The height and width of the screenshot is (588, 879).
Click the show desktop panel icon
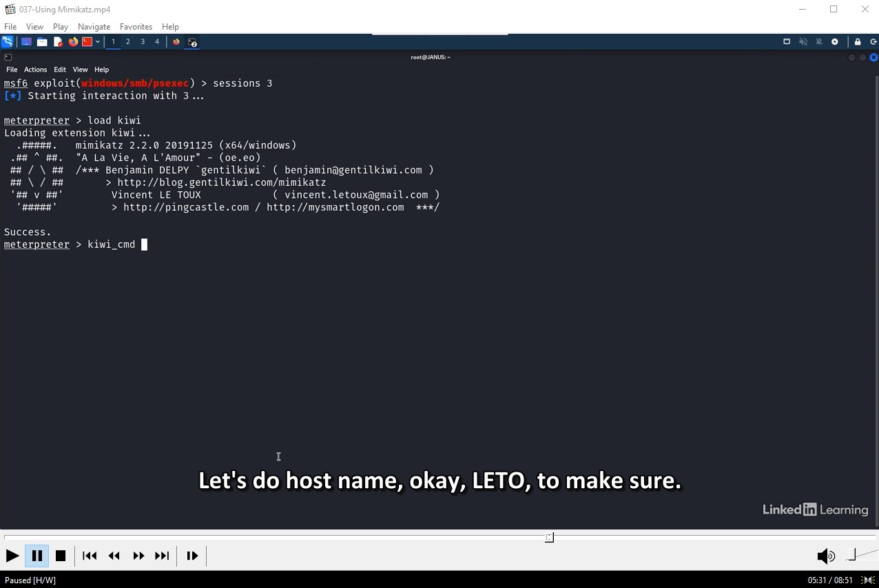(26, 42)
